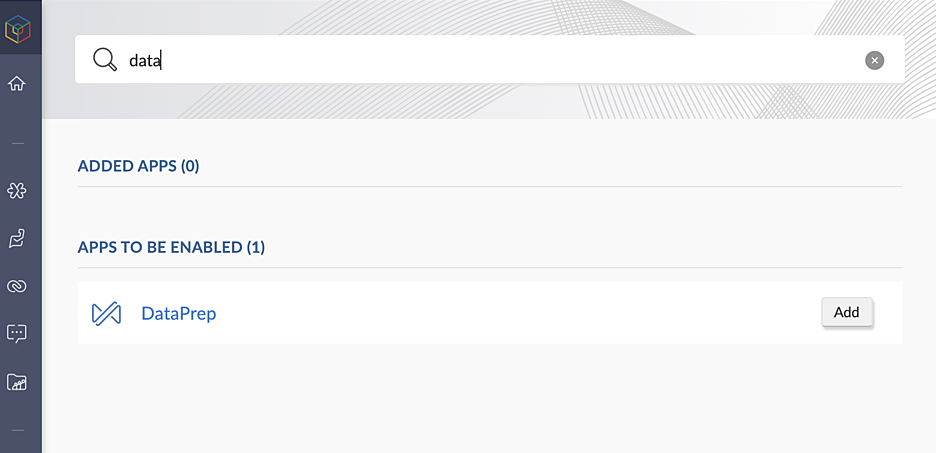Click the colorful cube logo
Viewport: 936px width, 453px height.
17,28
